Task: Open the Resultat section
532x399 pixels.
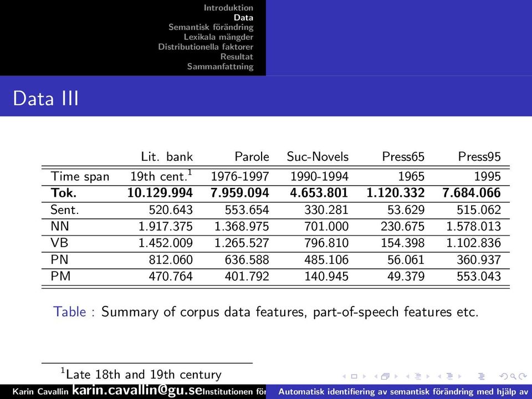Action: tap(237, 57)
